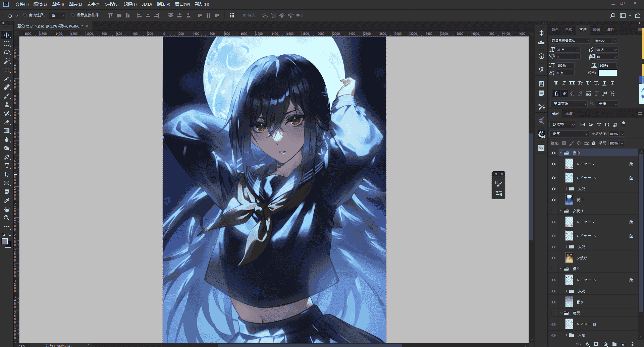Open the 正常 blend mode dropdown
Viewport: 644px width, 347px height.
570,134
